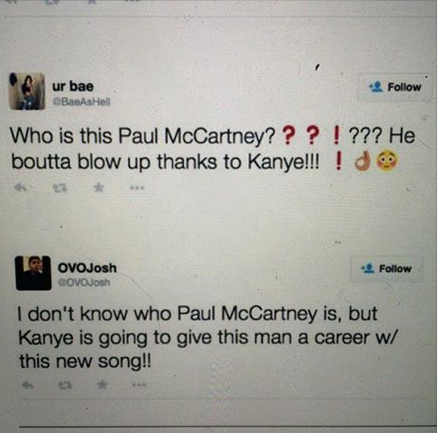Click the flushed face emoji in the tweet

point(387,161)
